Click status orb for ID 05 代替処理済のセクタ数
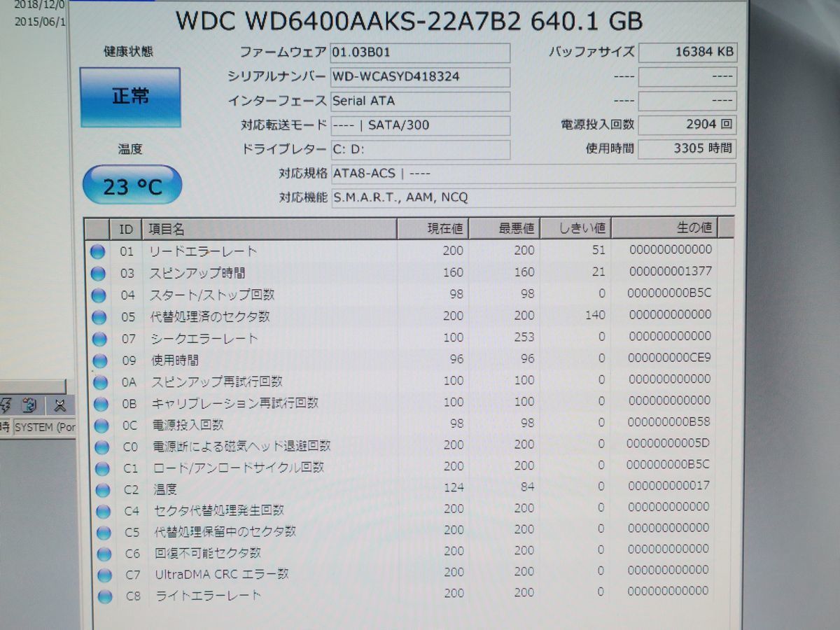The height and width of the screenshot is (630, 840). pyautogui.click(x=99, y=317)
